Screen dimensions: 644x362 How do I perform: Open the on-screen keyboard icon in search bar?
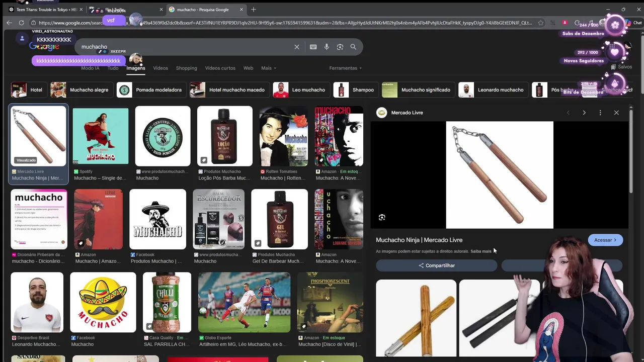313,47
